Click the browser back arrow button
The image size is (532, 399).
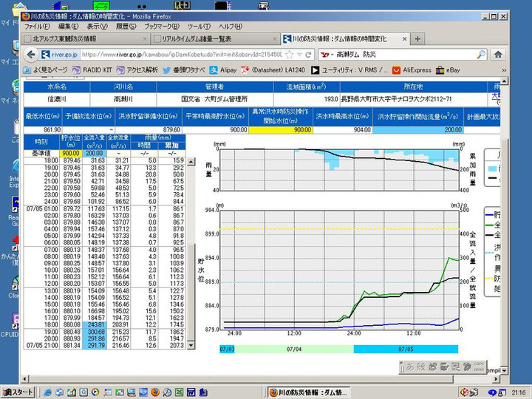pyautogui.click(x=31, y=55)
